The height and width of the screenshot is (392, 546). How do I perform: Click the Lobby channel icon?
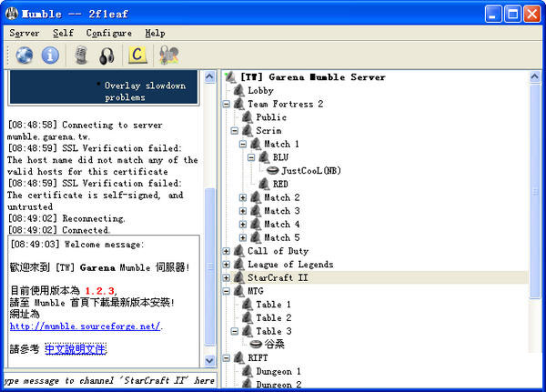coord(238,90)
